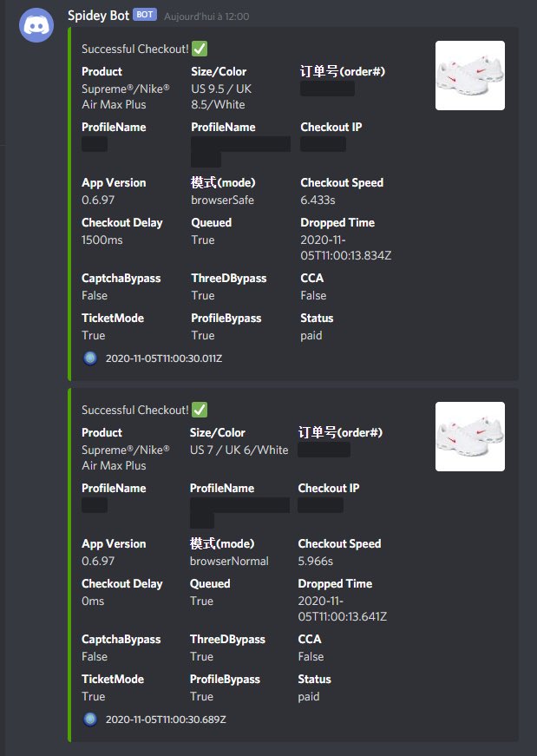This screenshot has height=756, width=537.
Task: Click the footer timestamp 2020-11-05T11:00:30.689Z
Action: click(166, 720)
